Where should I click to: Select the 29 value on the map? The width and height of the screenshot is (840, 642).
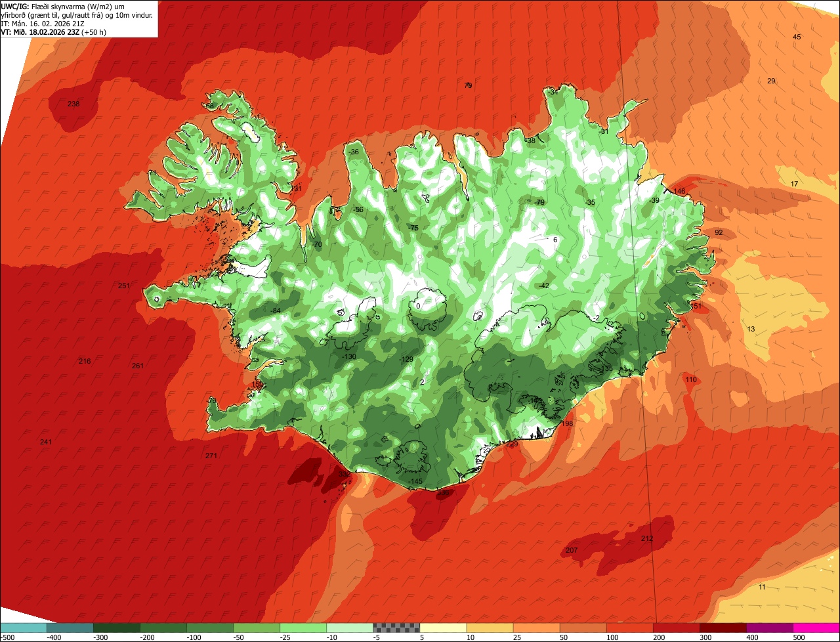[771, 81]
